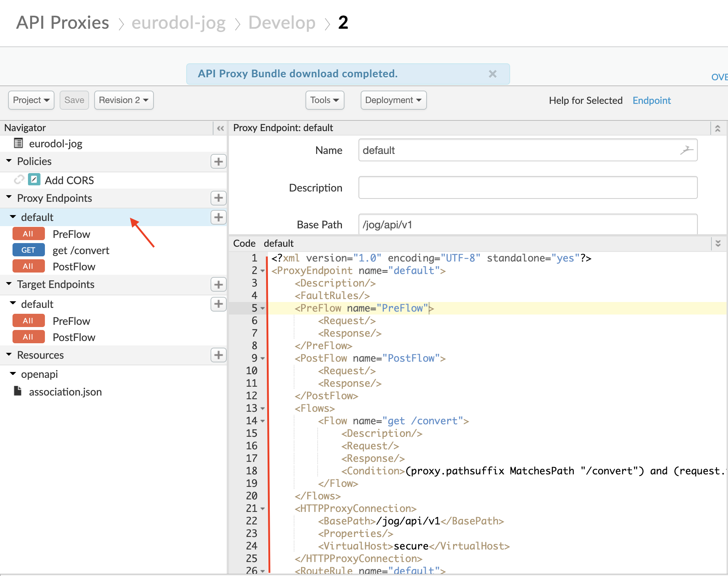Image resolution: width=728 pixels, height=576 pixels.
Task: Collapse the Proxy Endpoints section
Action: 9,197
